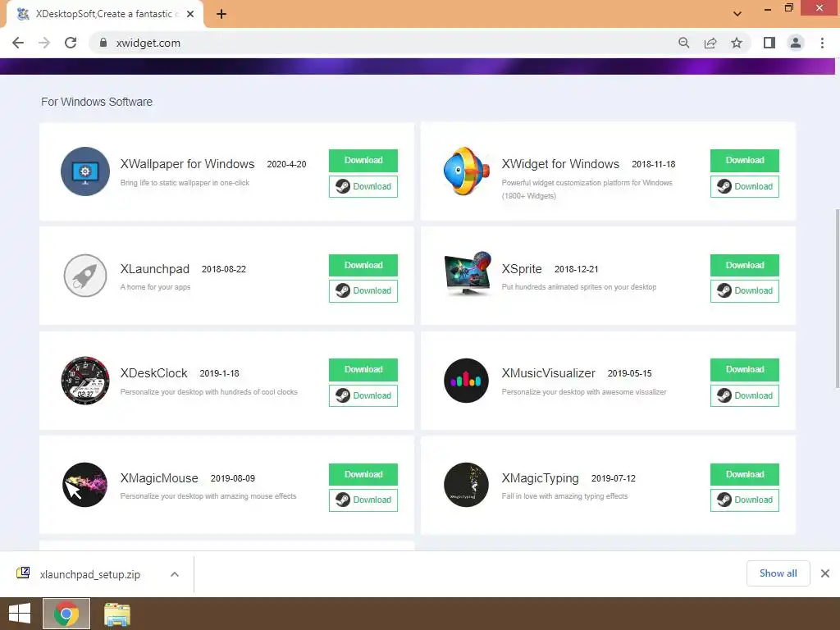The height and width of the screenshot is (630, 840).
Task: Click the XSprite monitor icon
Action: 468,273
